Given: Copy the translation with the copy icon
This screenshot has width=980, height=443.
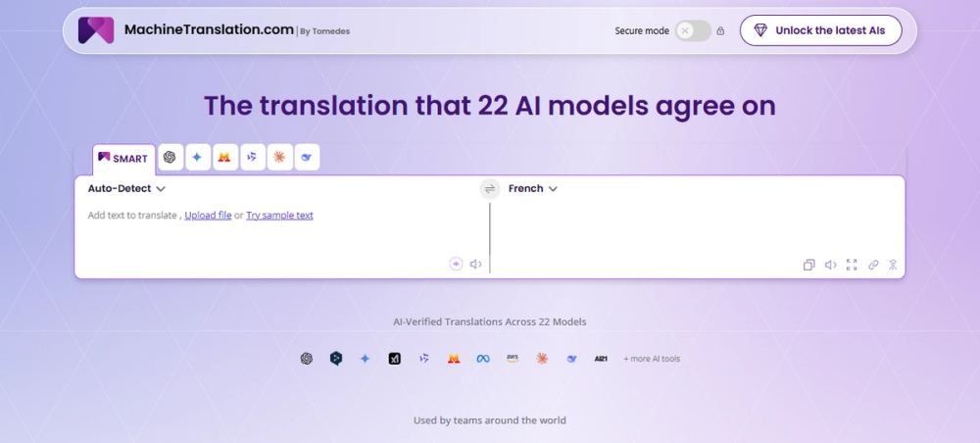Looking at the screenshot, I should pyautogui.click(x=808, y=265).
